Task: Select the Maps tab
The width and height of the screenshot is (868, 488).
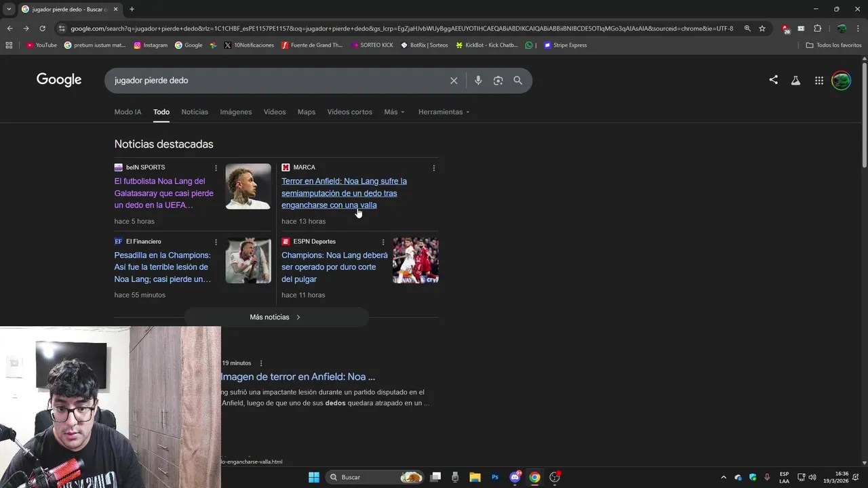Action: pyautogui.click(x=307, y=112)
